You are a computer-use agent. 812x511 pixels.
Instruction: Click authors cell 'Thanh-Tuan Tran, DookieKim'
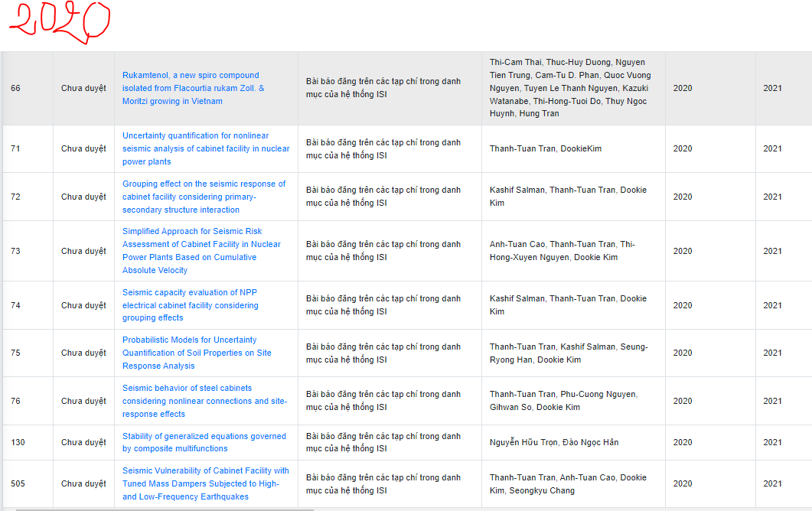tap(545, 148)
